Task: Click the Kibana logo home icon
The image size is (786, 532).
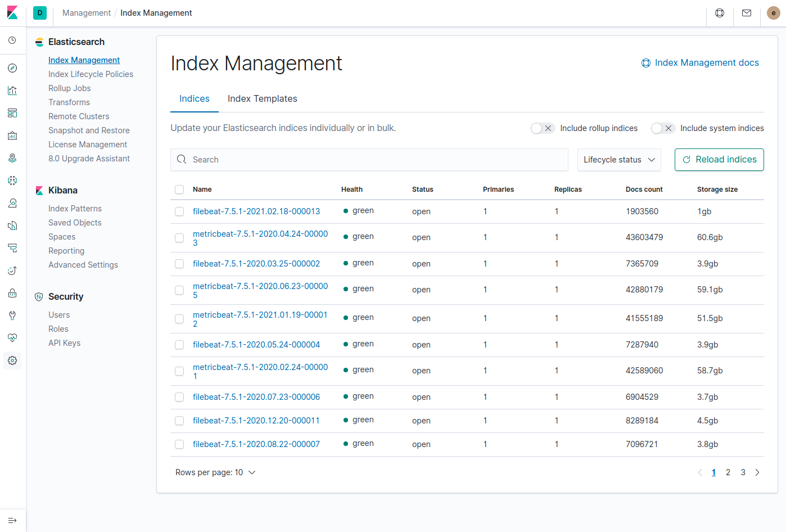Action: click(x=12, y=13)
